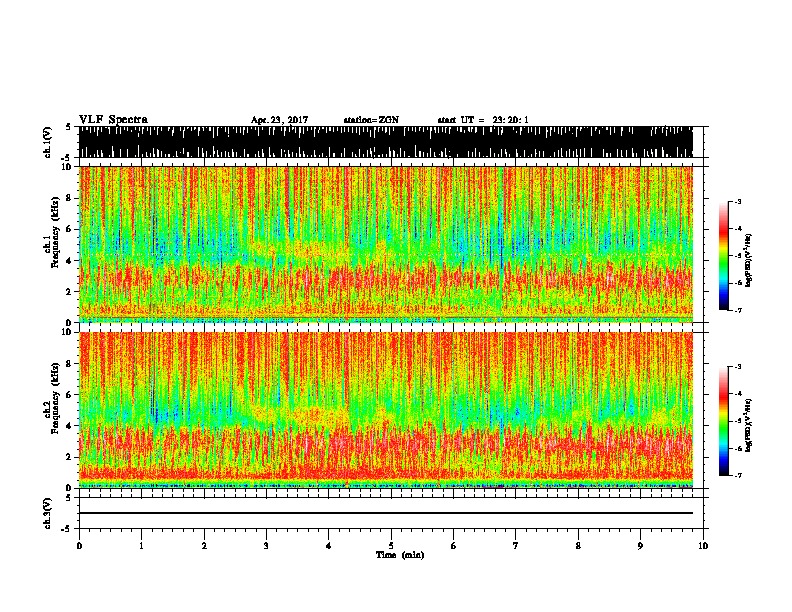The height and width of the screenshot is (612, 792).
Task: Click the ch.1(V) waveform panel
Action: (x=386, y=142)
